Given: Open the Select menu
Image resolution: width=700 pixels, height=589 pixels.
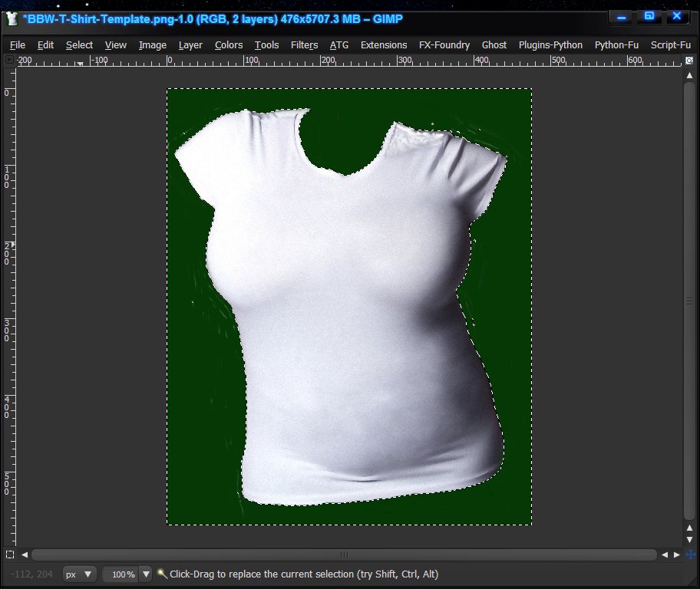Looking at the screenshot, I should pos(80,45).
